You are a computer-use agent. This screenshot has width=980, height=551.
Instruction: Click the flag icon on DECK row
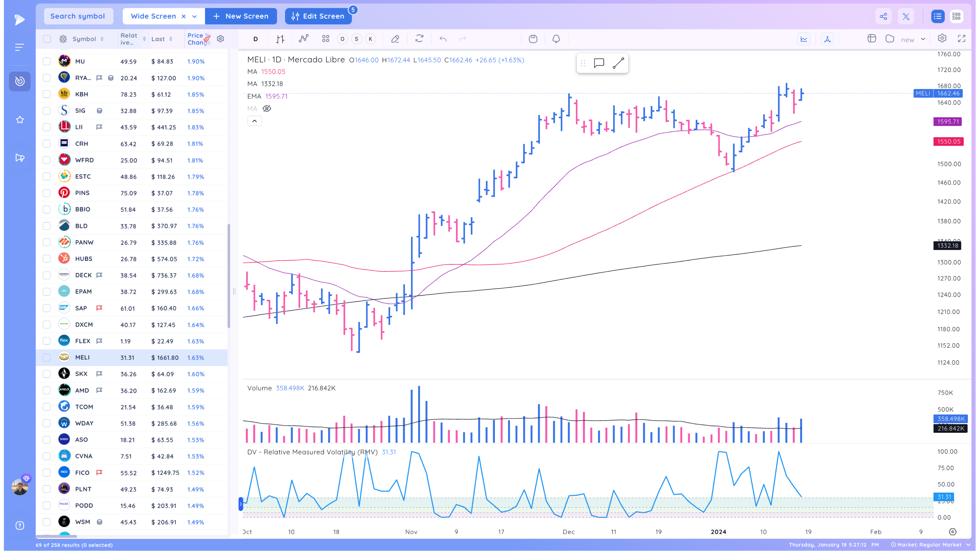point(99,275)
